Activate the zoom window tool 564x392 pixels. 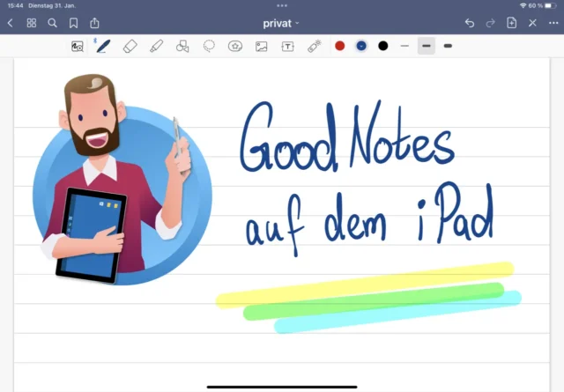(78, 46)
